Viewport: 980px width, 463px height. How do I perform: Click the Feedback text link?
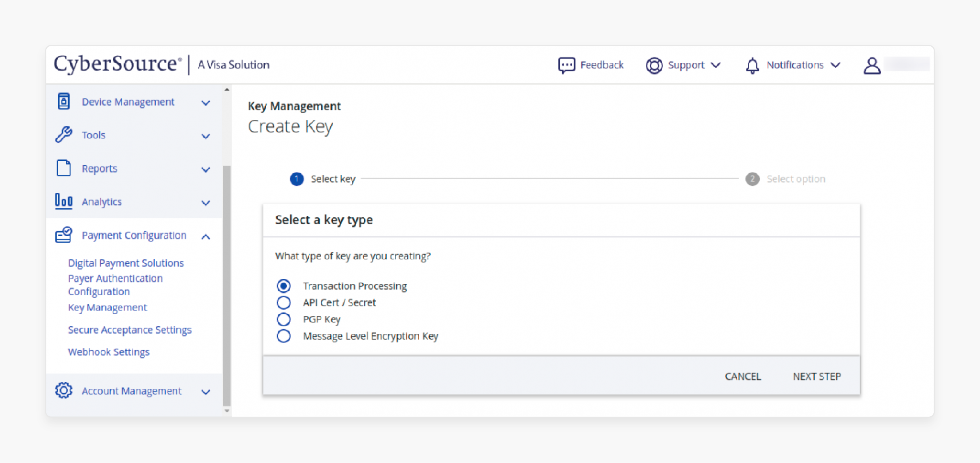coord(602,65)
